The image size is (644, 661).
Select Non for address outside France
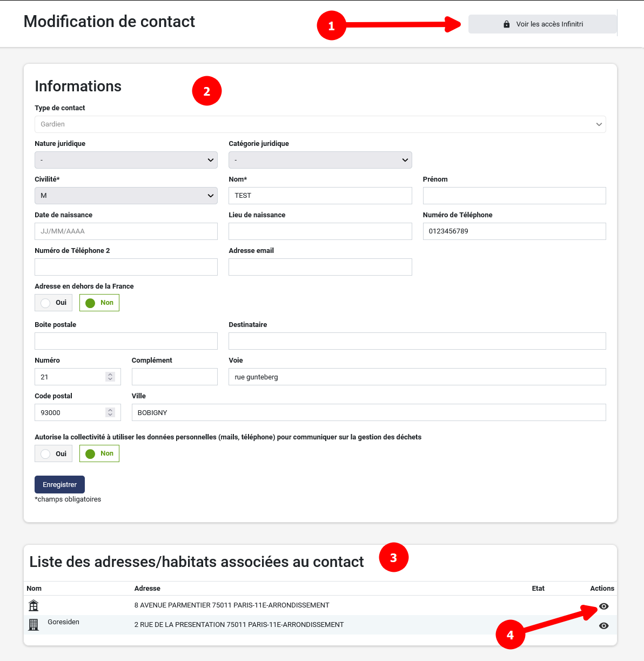[99, 303]
